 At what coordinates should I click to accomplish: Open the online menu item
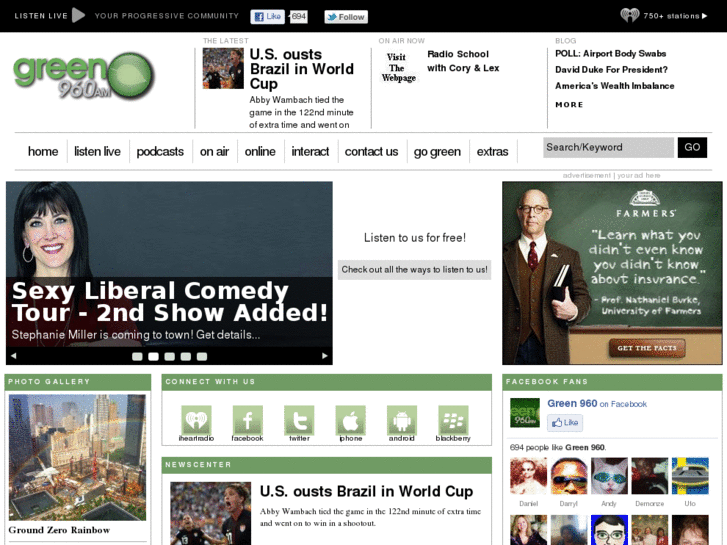click(x=260, y=151)
